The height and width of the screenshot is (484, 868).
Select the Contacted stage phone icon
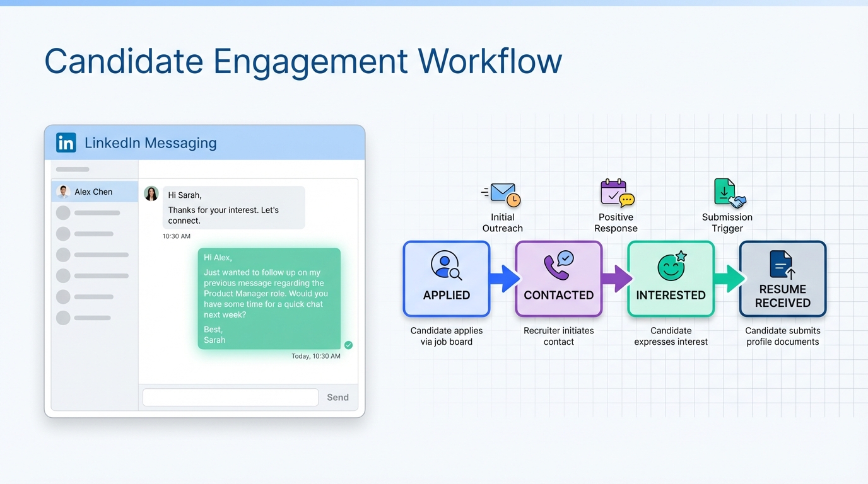click(x=558, y=265)
